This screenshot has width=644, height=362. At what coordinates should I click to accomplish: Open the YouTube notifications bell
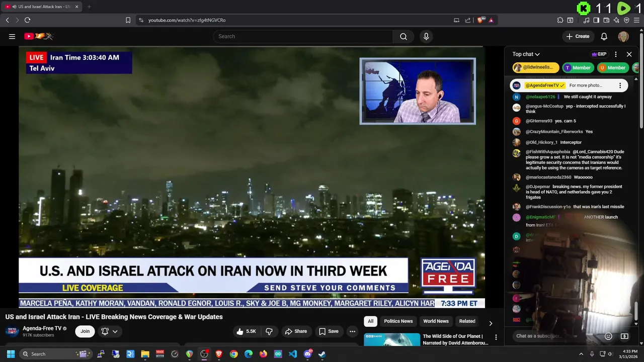tap(604, 36)
